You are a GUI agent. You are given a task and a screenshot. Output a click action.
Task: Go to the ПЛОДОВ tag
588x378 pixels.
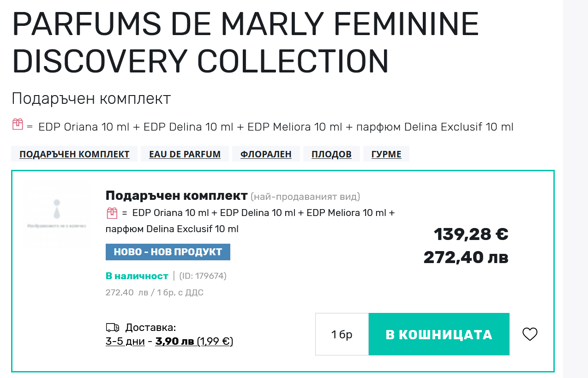[331, 154]
